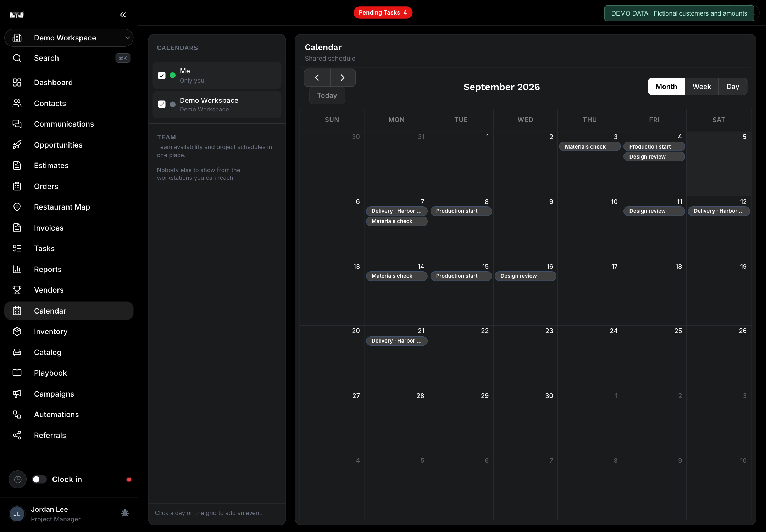Open Delivery Harbor event on September 21
Image resolution: width=766 pixels, height=532 pixels.
point(396,341)
